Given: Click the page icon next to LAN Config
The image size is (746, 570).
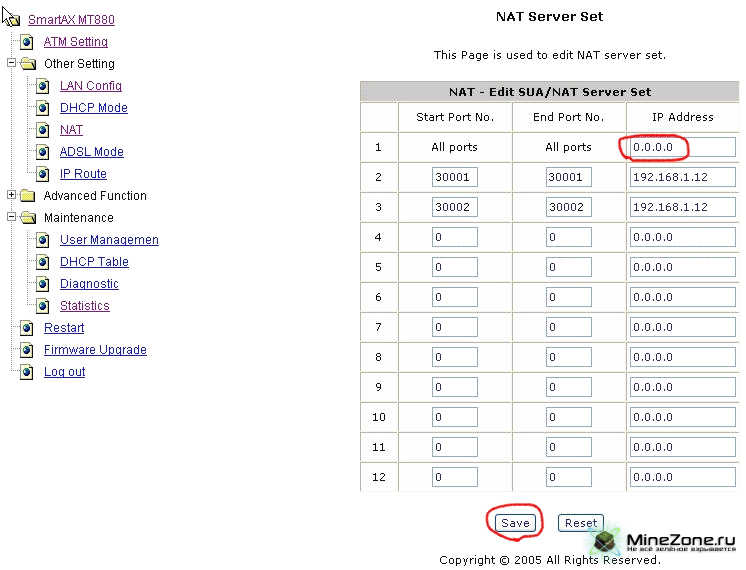Looking at the screenshot, I should coord(43,86).
